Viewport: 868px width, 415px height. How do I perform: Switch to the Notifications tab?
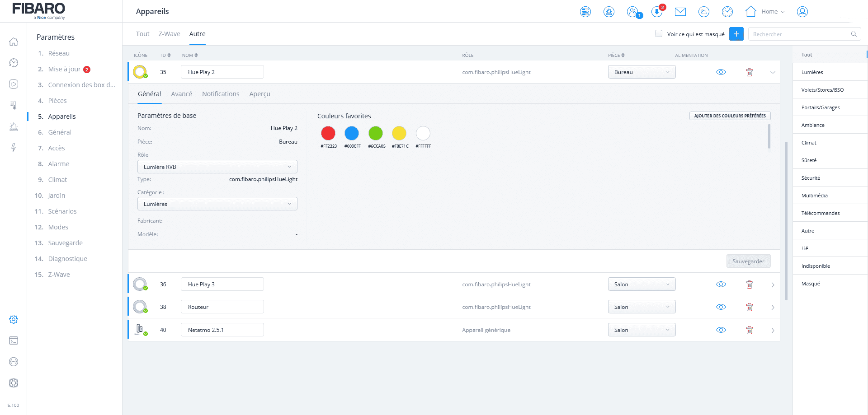(221, 94)
